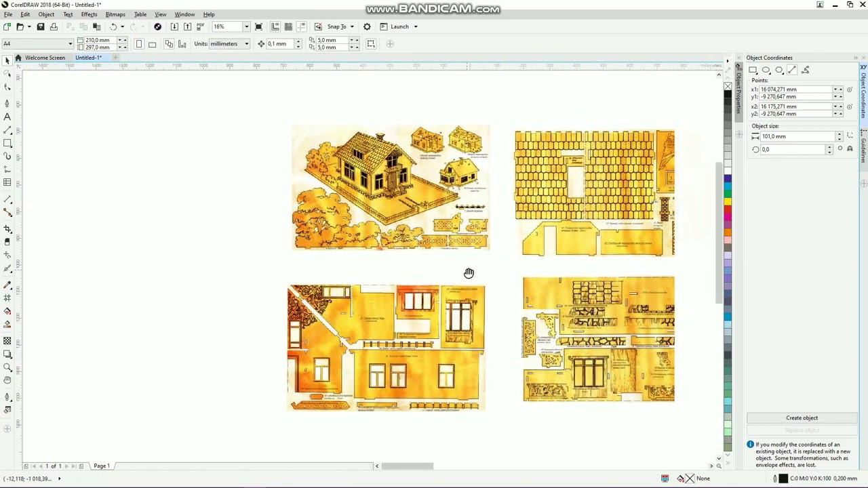The width and height of the screenshot is (868, 488).
Task: Open the Bitmaps menu
Action: click(115, 14)
